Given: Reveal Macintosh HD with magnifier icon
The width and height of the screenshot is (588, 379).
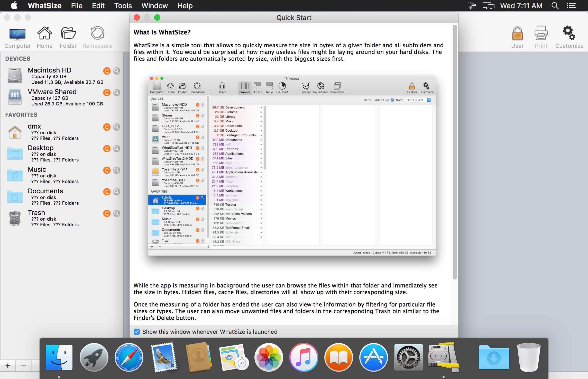Looking at the screenshot, I should click(117, 71).
